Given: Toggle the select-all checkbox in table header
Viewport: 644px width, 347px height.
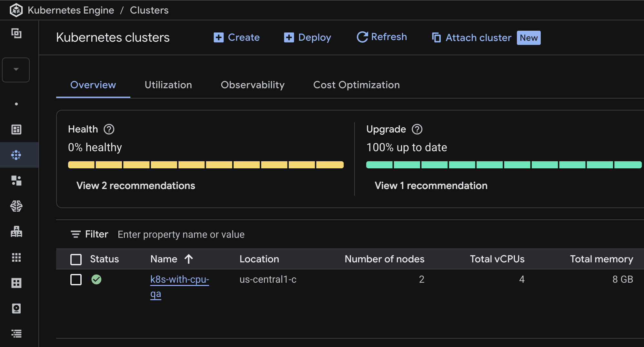Looking at the screenshot, I should pyautogui.click(x=76, y=259).
